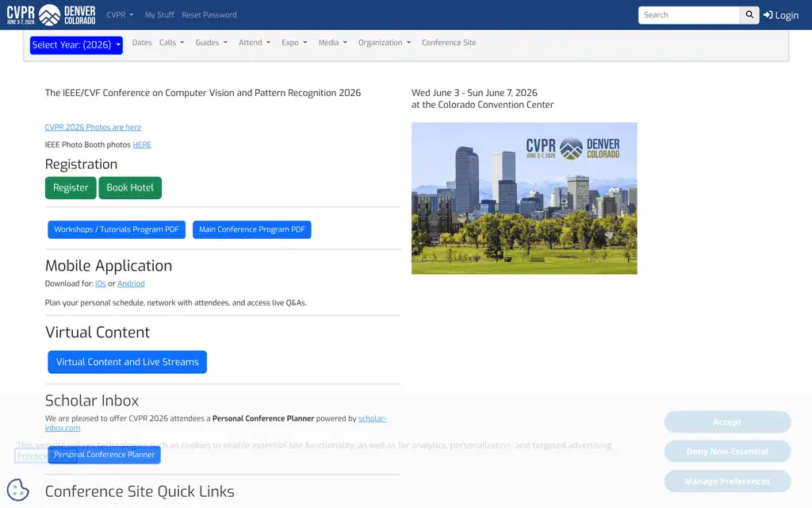Open Workshops / Tutorials Program PDF
Image resolution: width=812 pixels, height=508 pixels.
tap(117, 229)
